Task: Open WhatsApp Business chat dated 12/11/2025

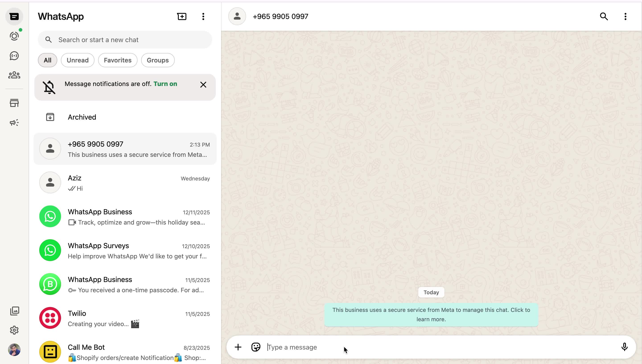Action: click(125, 217)
